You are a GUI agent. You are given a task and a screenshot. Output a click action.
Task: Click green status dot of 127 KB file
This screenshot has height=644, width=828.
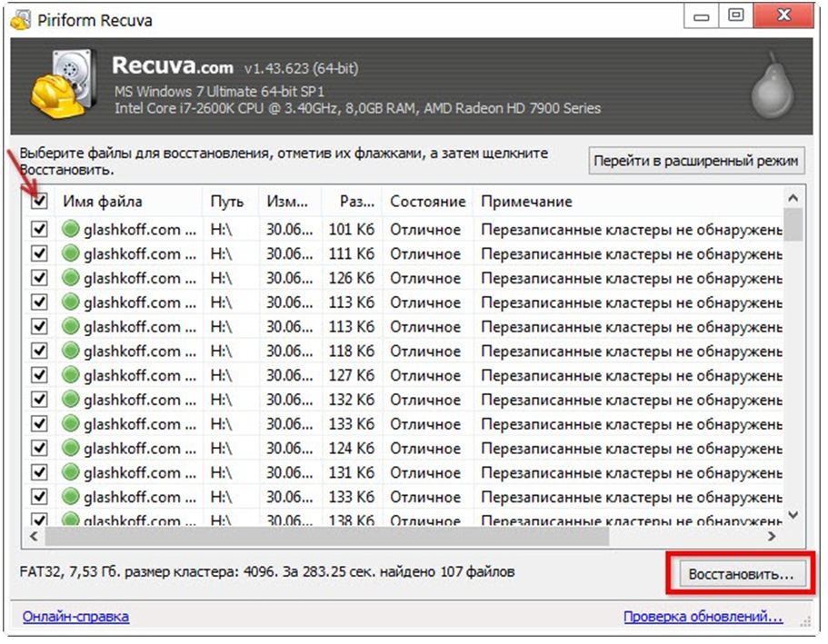coord(71,375)
